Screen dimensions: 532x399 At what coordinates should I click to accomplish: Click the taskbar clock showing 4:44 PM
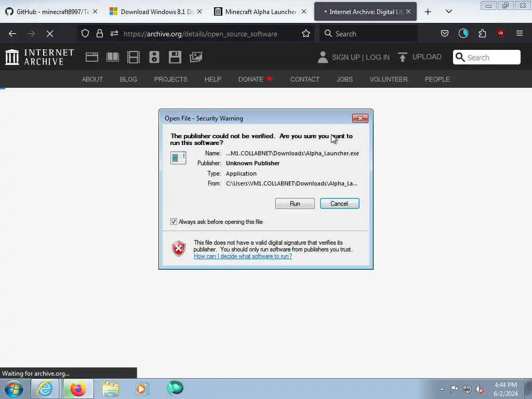506,389
